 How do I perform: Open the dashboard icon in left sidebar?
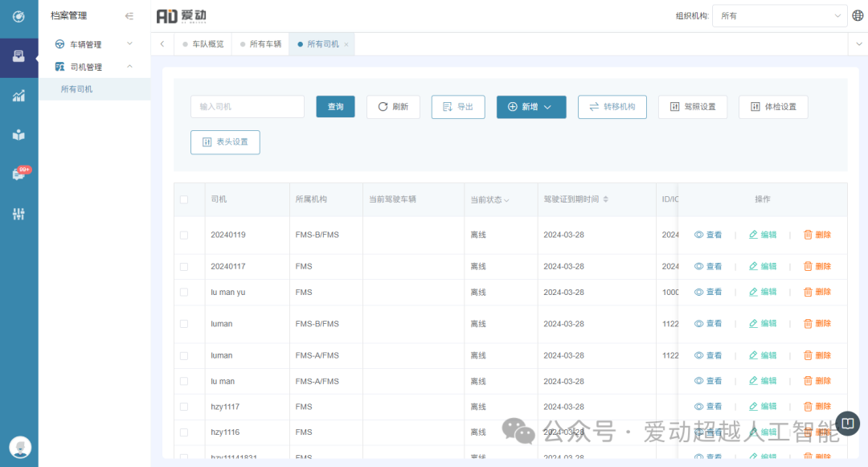click(x=18, y=17)
